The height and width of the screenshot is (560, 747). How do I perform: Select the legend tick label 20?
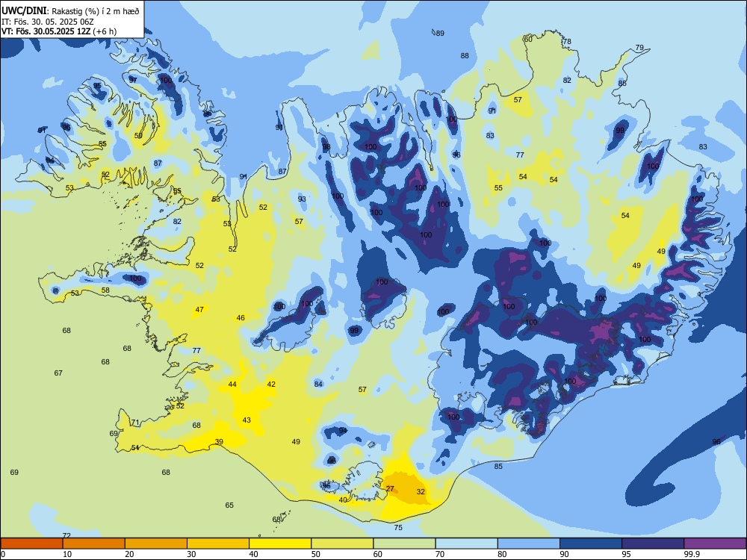pos(129,554)
